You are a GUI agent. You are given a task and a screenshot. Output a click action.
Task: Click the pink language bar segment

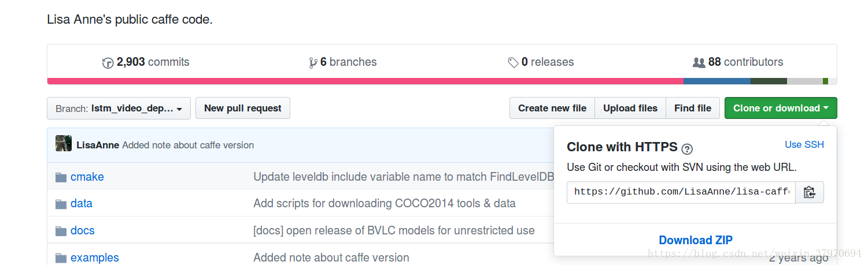(x=364, y=81)
